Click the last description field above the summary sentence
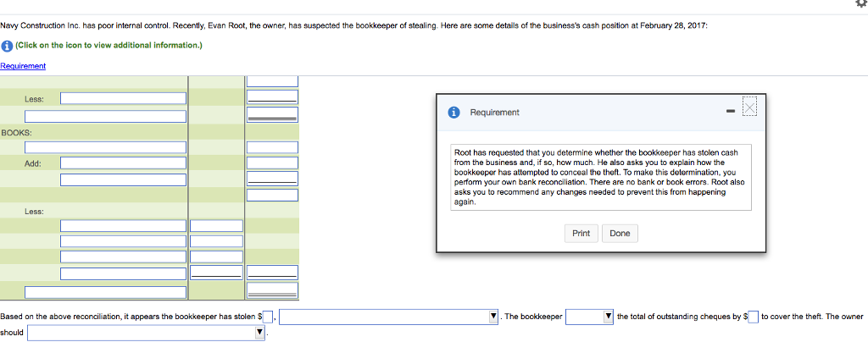This screenshot has height=353, width=868. click(105, 292)
